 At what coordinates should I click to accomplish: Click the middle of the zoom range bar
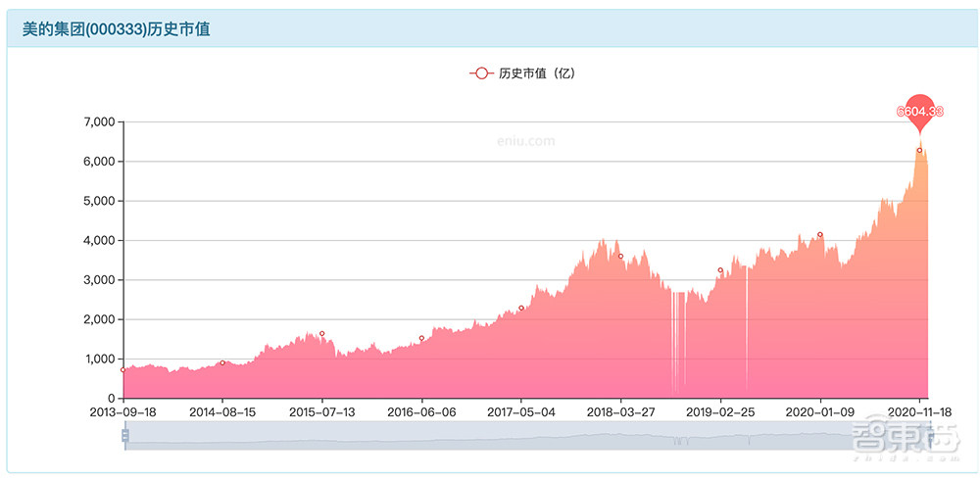coord(526,436)
